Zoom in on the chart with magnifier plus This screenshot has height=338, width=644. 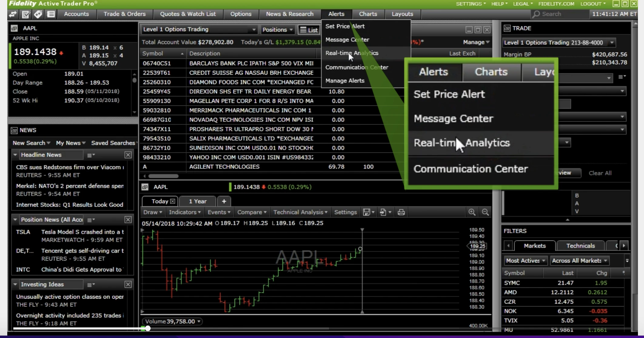point(472,212)
